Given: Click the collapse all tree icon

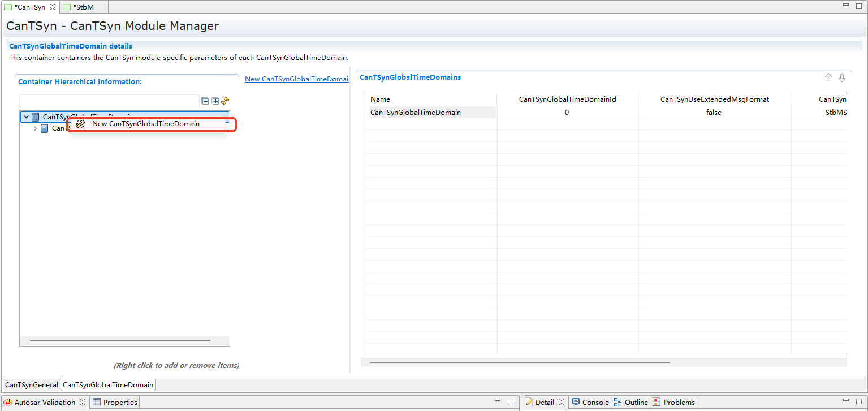Looking at the screenshot, I should 205,101.
